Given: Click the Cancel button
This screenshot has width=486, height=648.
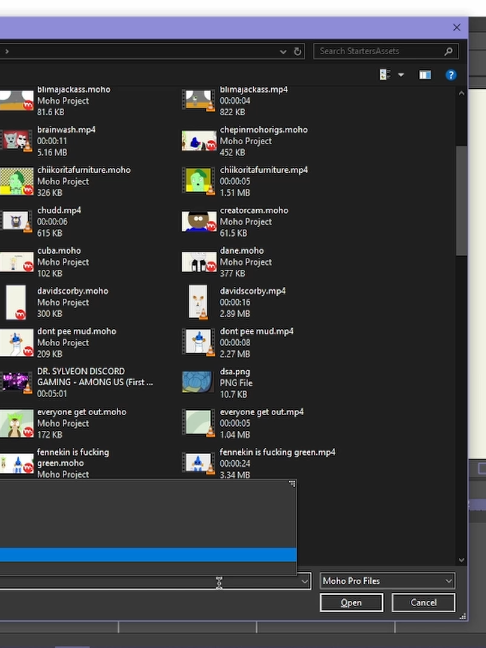Looking at the screenshot, I should coord(424,603).
